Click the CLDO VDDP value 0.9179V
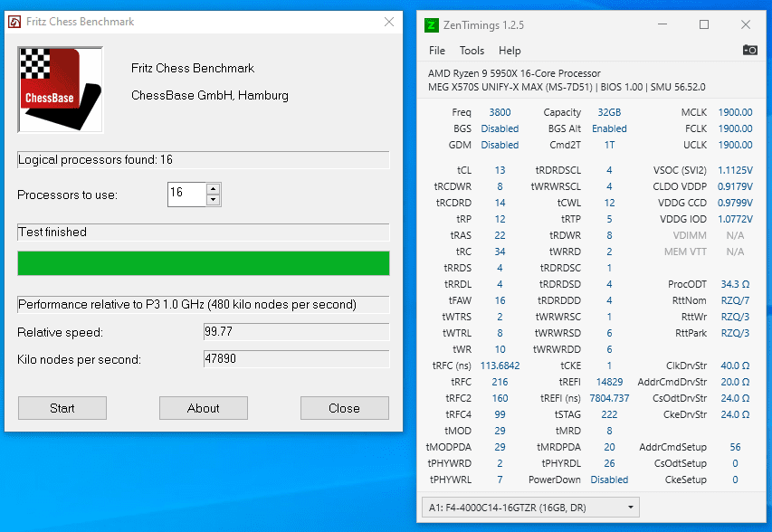Viewport: 772px width, 532px height. click(735, 186)
